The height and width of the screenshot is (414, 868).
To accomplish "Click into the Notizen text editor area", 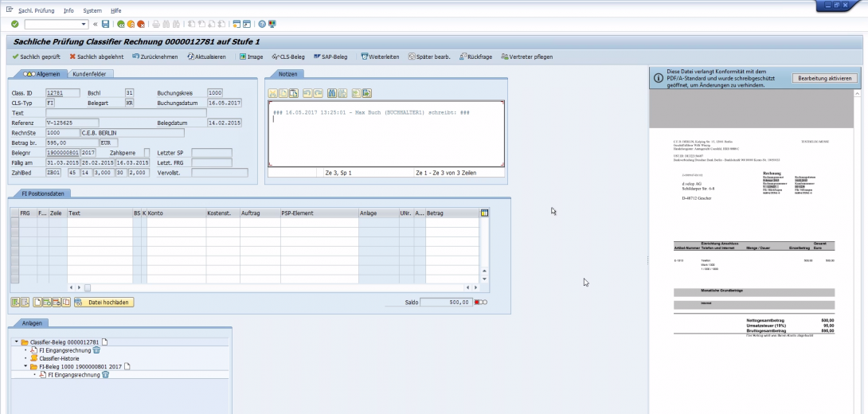I will (x=386, y=134).
